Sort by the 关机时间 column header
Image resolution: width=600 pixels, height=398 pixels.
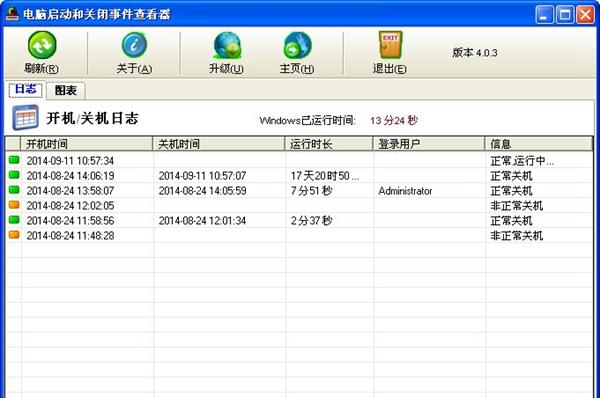(x=219, y=144)
